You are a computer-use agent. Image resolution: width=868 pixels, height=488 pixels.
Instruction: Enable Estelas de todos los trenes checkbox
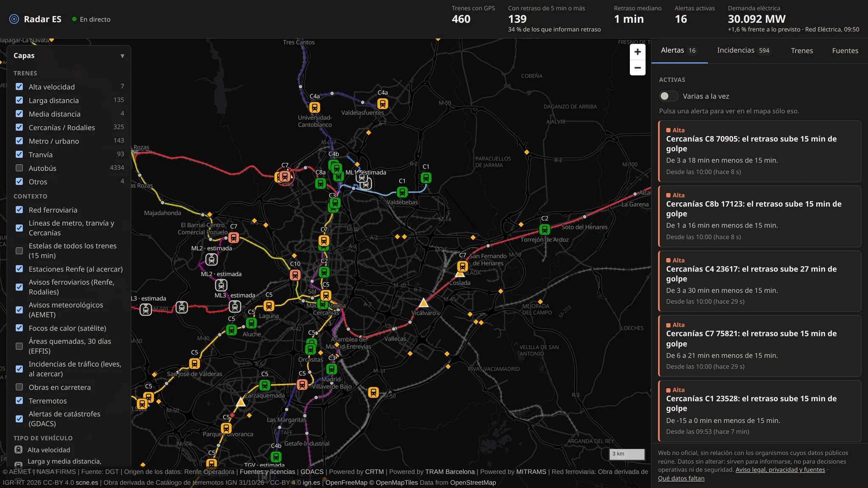(x=19, y=251)
